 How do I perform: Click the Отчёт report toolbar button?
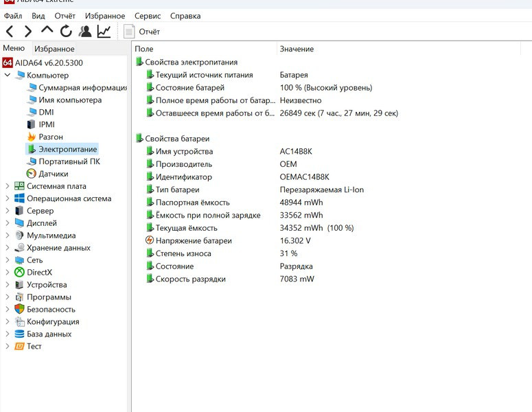(x=142, y=32)
